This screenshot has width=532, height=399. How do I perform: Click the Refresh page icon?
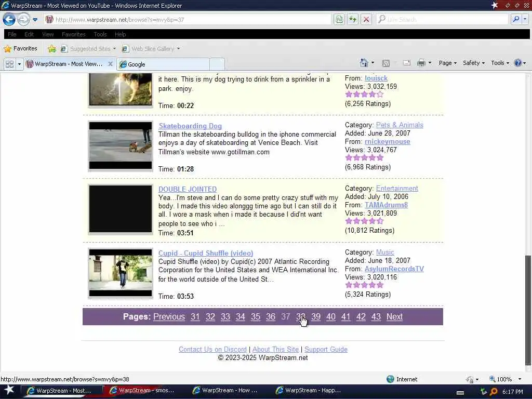pyautogui.click(x=353, y=20)
